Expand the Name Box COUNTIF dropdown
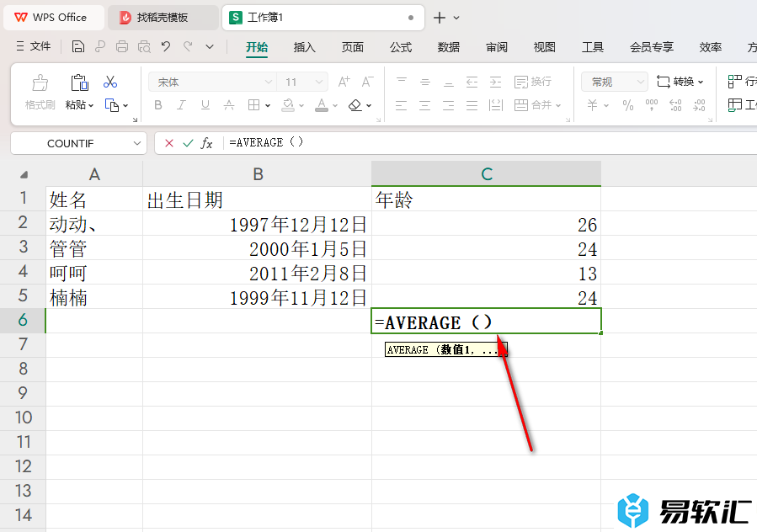The height and width of the screenshot is (532, 757). [137, 143]
